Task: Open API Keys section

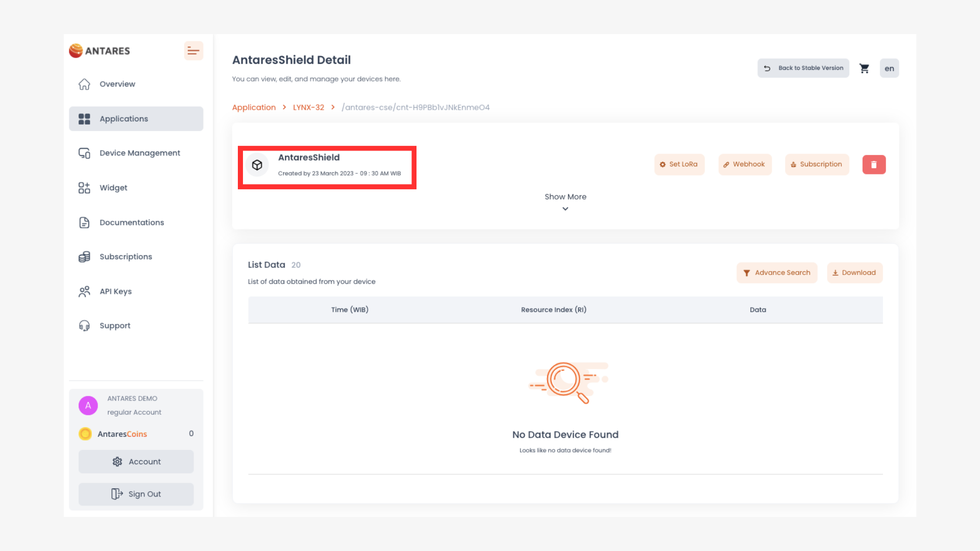Action: pyautogui.click(x=115, y=291)
